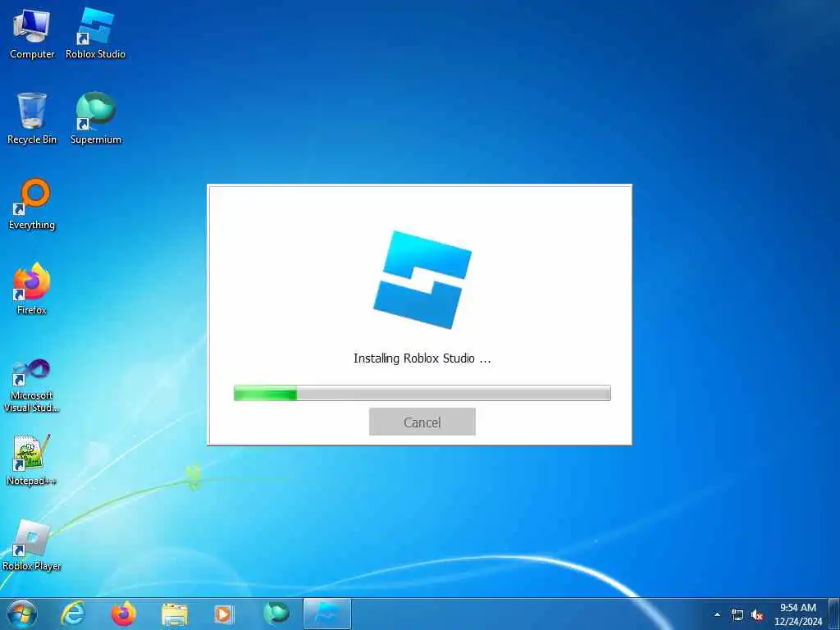
Task: Select the Everything search shortcut
Action: (32, 204)
